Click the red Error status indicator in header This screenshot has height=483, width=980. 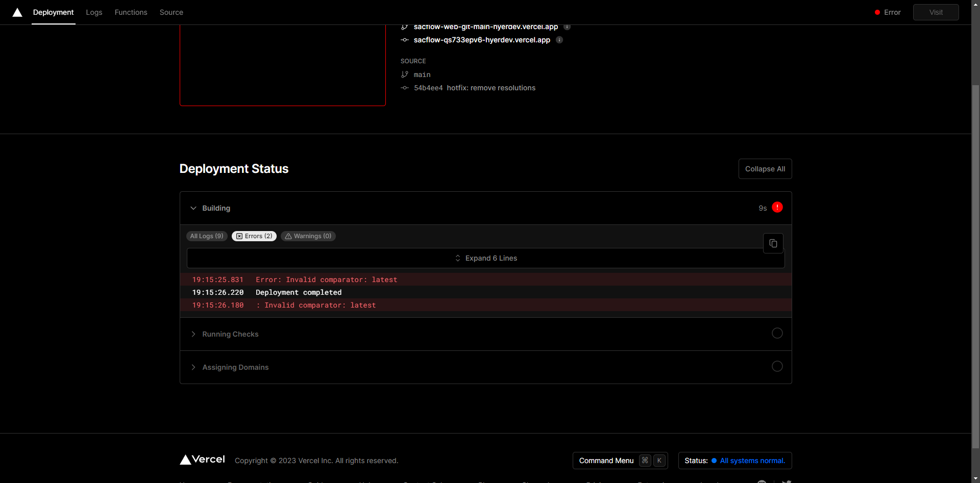[x=888, y=12]
